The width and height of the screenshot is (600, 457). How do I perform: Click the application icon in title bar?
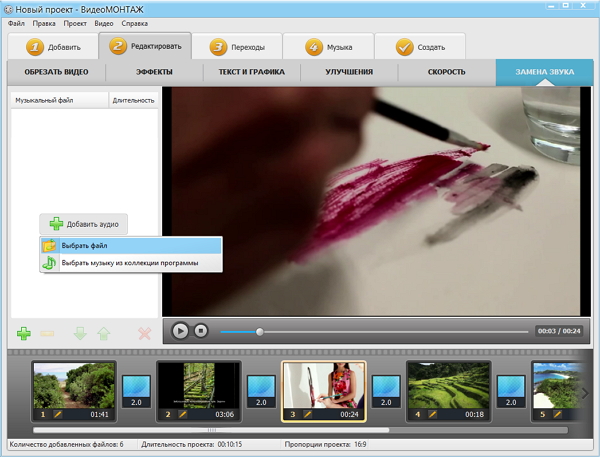tap(8, 8)
